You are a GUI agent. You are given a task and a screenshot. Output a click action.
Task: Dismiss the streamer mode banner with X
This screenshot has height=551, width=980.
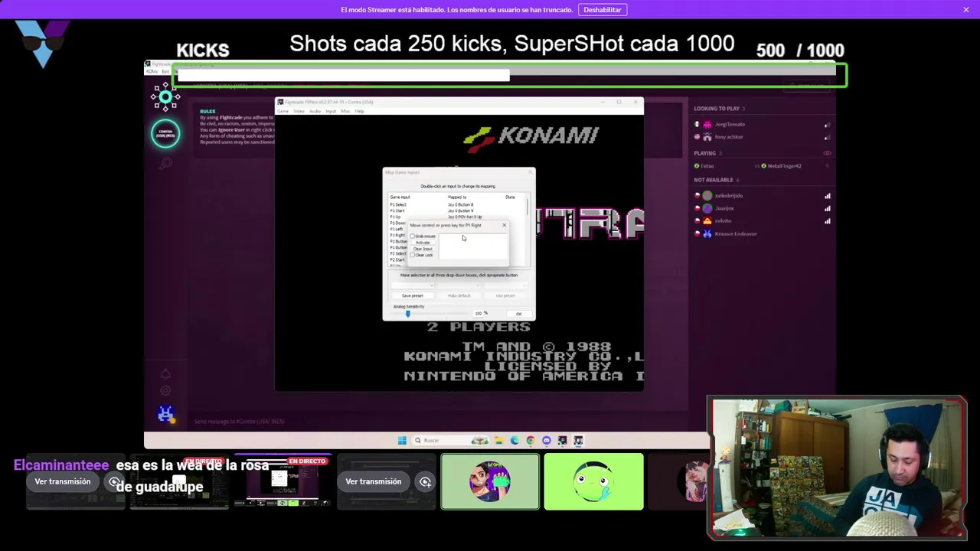[x=966, y=9]
